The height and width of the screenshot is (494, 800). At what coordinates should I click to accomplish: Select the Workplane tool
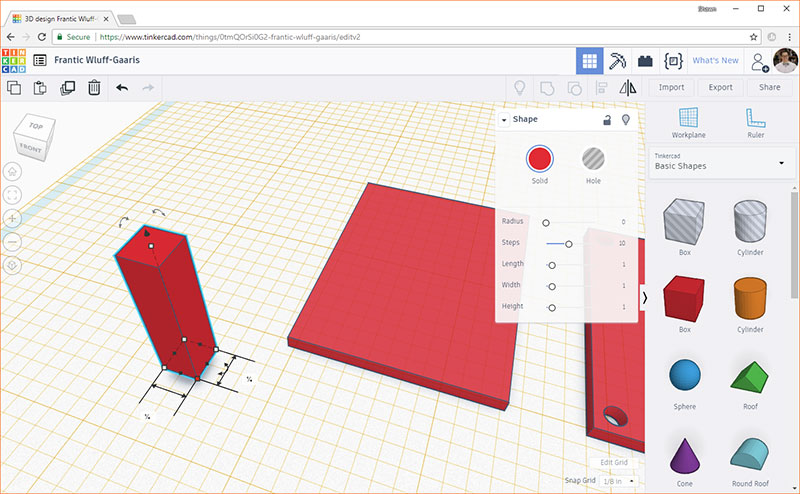[x=687, y=123]
